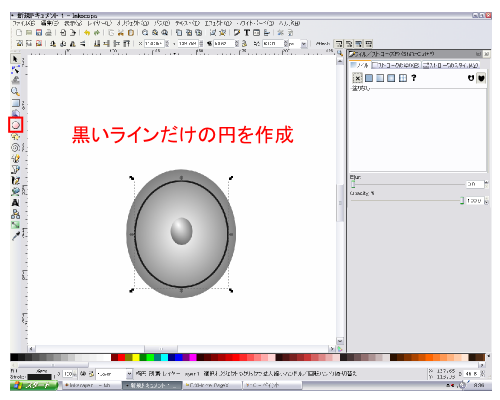The height and width of the screenshot is (400, 500).
Task: Click the Paste clipboard icon
Action: coord(131,33)
